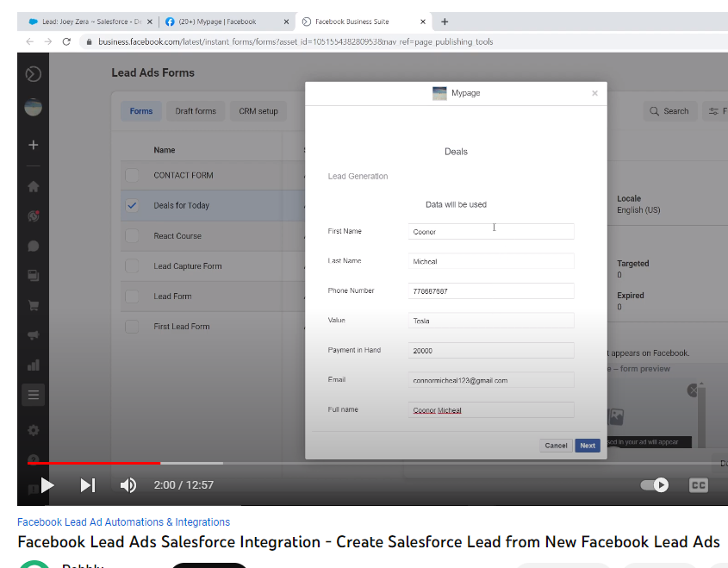
Task: Click the Email input field
Action: [x=491, y=380]
